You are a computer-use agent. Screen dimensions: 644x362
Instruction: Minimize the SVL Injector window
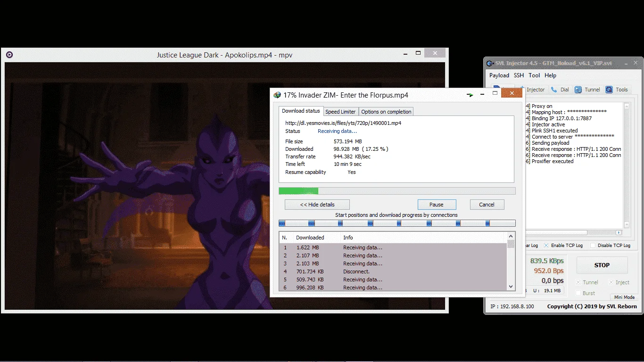625,63
